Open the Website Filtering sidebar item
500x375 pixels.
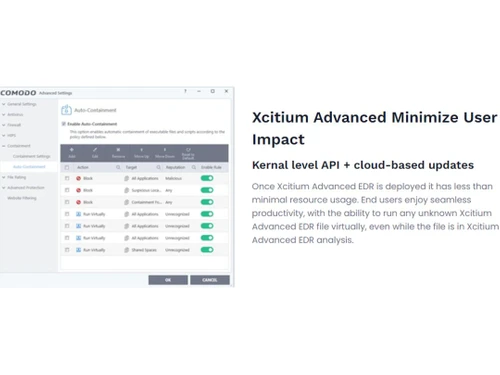22,198
